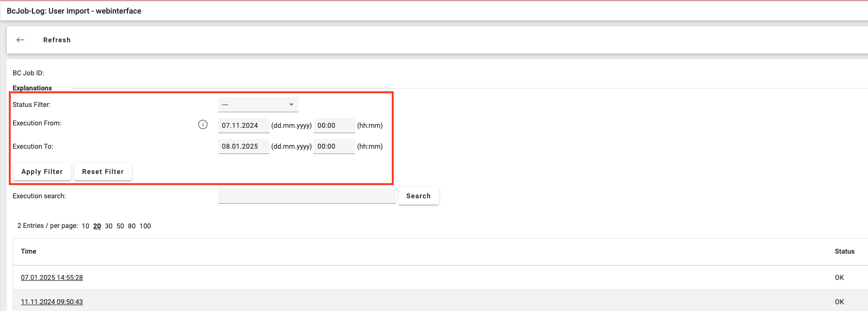Click the Execution To time field
The image size is (868, 311).
pyautogui.click(x=334, y=146)
